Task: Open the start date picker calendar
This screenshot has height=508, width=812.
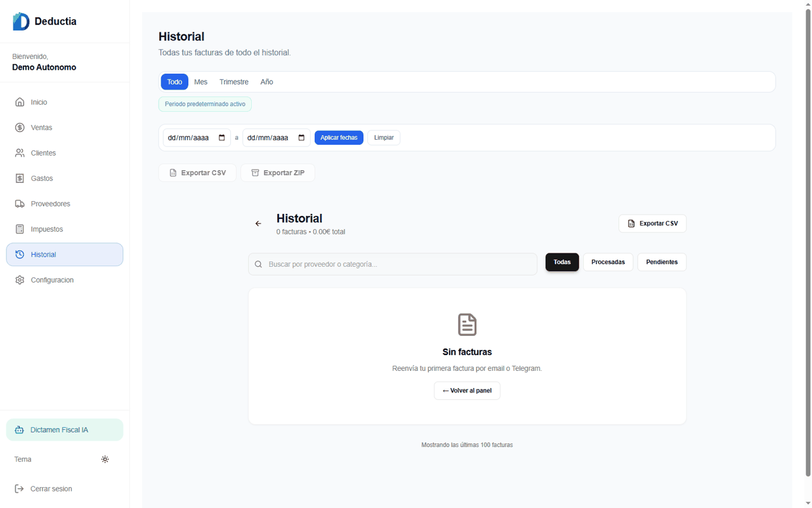Action: coord(221,137)
